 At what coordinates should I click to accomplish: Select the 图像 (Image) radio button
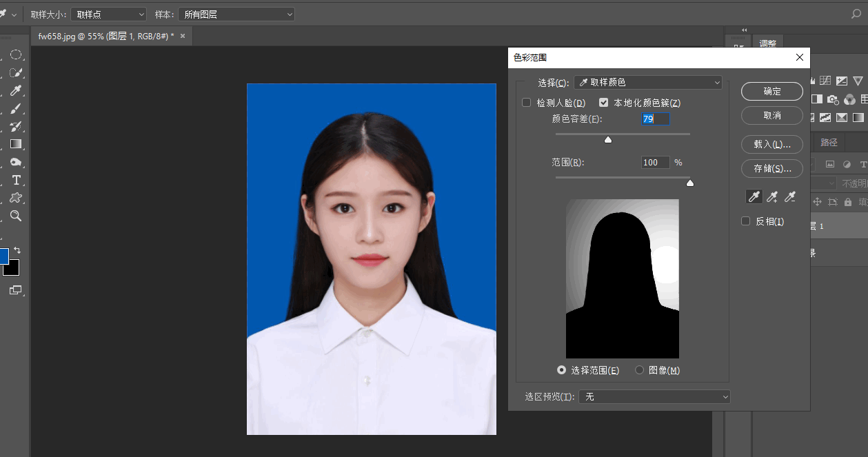639,369
